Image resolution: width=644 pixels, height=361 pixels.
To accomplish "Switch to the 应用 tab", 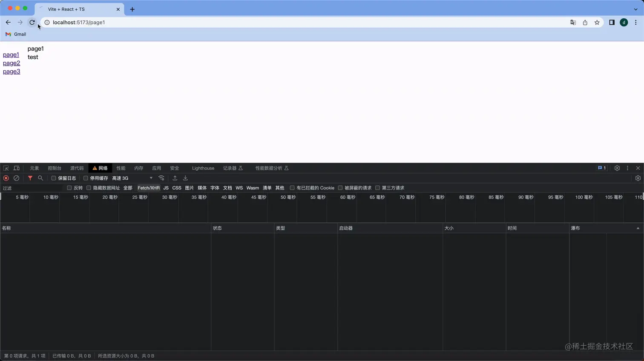I will (x=157, y=168).
